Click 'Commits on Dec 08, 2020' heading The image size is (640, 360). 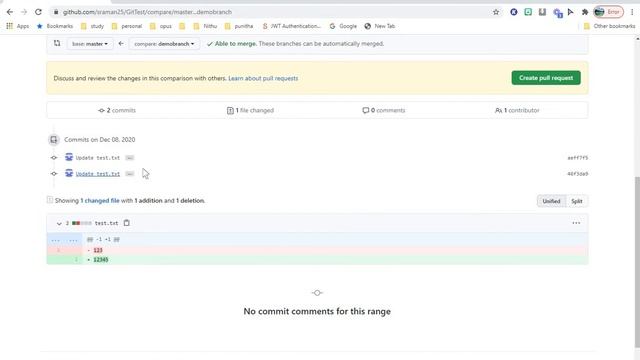coord(100,140)
